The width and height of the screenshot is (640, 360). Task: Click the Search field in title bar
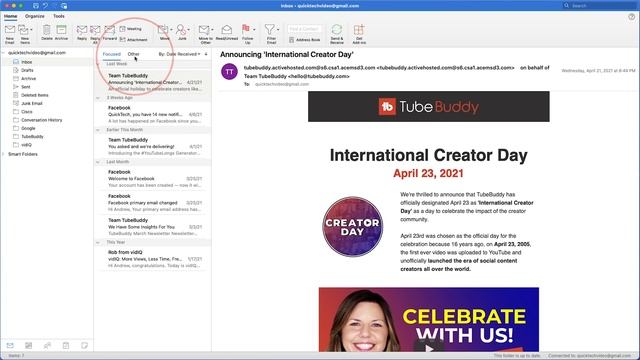tap(598, 6)
